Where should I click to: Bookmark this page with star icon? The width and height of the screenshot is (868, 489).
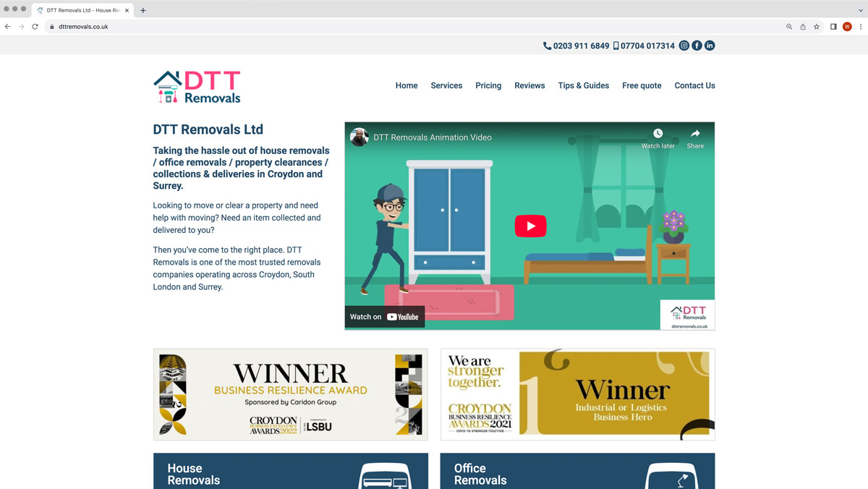click(817, 27)
